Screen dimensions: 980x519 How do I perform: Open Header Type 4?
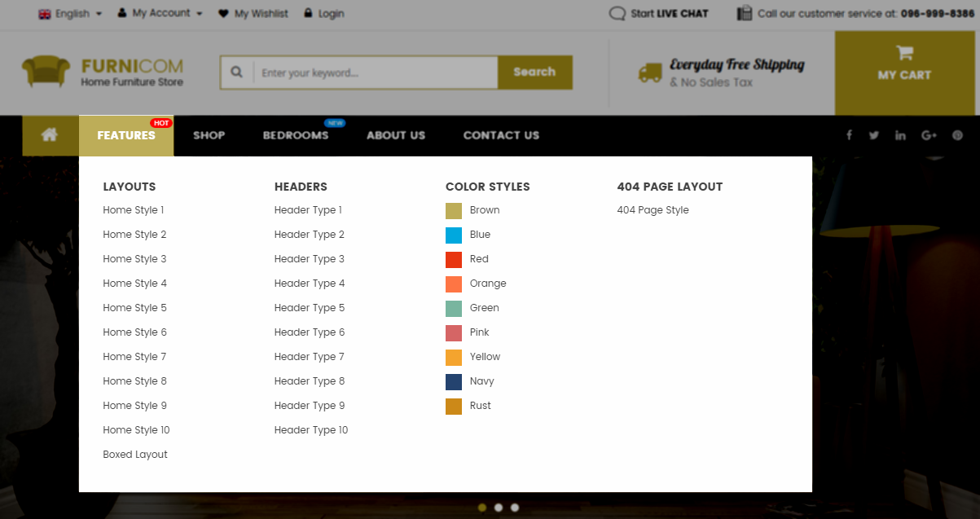pos(310,284)
